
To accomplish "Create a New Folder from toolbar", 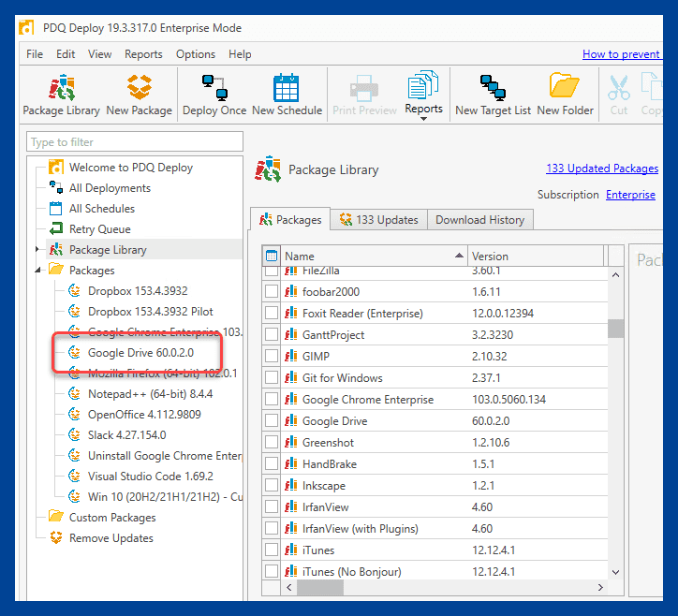I will 565,85.
